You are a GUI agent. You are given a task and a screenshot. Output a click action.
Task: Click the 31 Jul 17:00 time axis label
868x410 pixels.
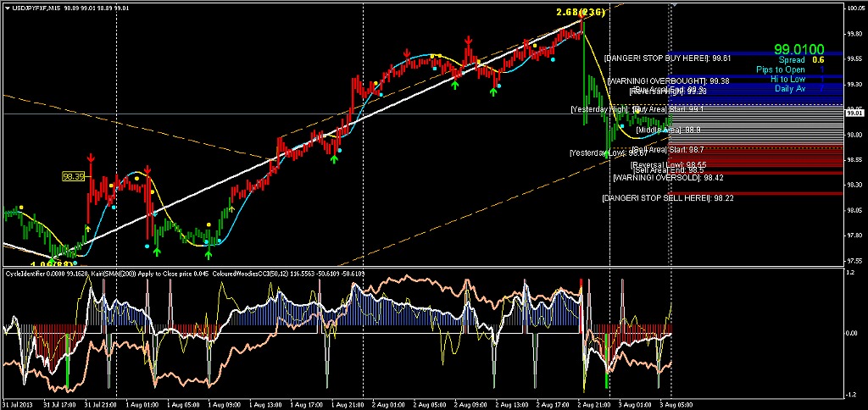click(x=60, y=404)
